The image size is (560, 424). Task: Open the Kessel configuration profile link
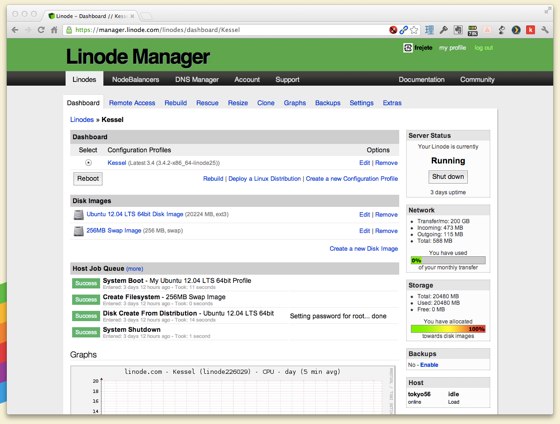pyautogui.click(x=117, y=163)
